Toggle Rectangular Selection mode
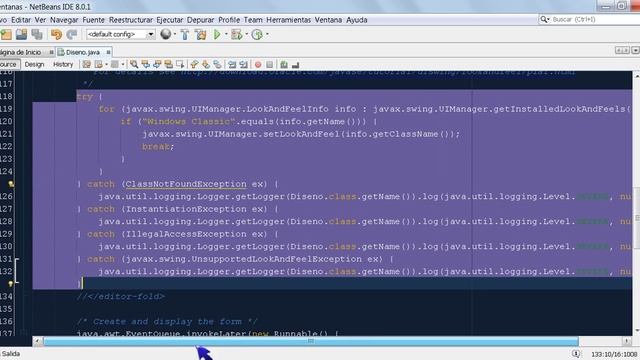Screen dimensions: 640x360 click(x=180, y=64)
